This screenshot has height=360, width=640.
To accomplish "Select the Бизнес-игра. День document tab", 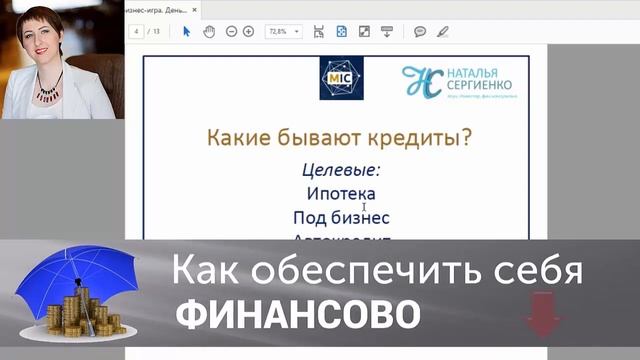I will (157, 10).
